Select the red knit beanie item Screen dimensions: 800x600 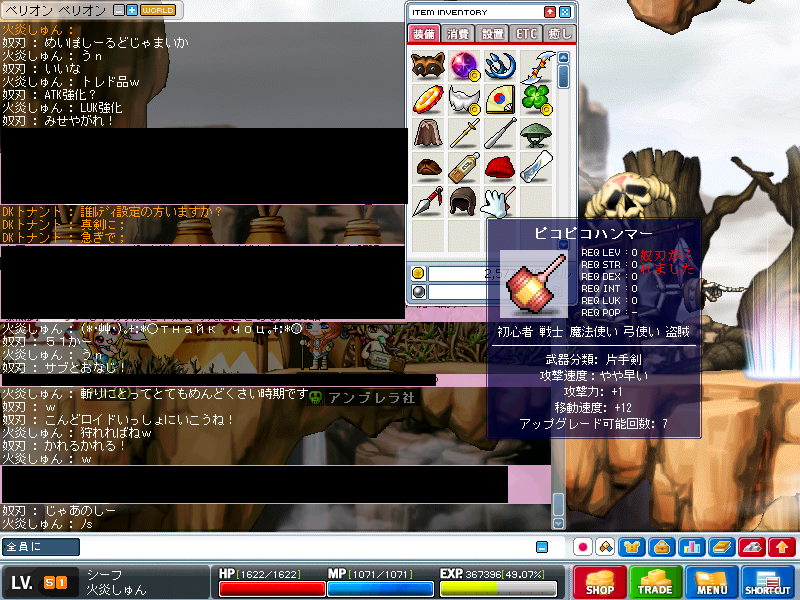(x=500, y=168)
